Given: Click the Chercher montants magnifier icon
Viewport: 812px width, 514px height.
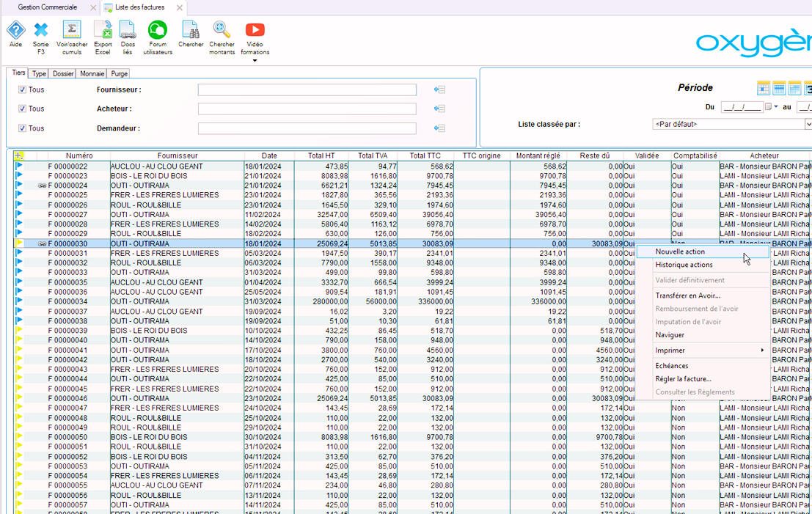Looking at the screenshot, I should pyautogui.click(x=222, y=31).
